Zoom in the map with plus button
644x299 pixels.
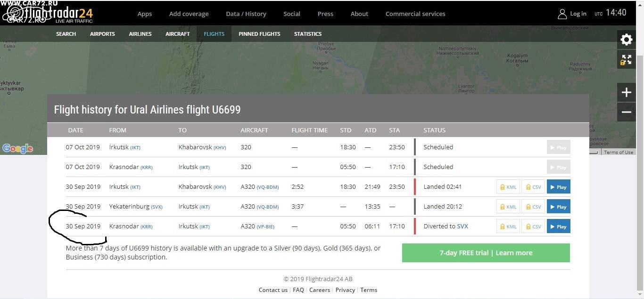coord(626,93)
